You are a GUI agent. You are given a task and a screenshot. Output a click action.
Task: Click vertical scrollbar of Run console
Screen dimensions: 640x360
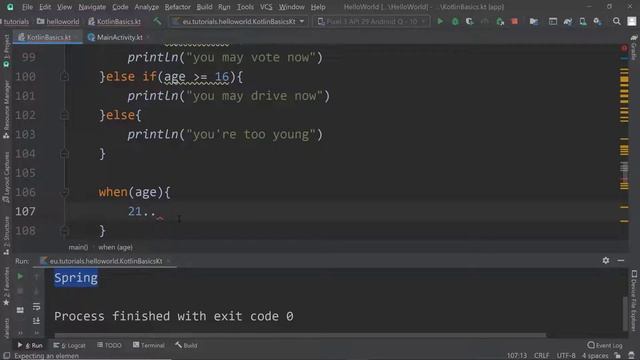(x=624, y=313)
